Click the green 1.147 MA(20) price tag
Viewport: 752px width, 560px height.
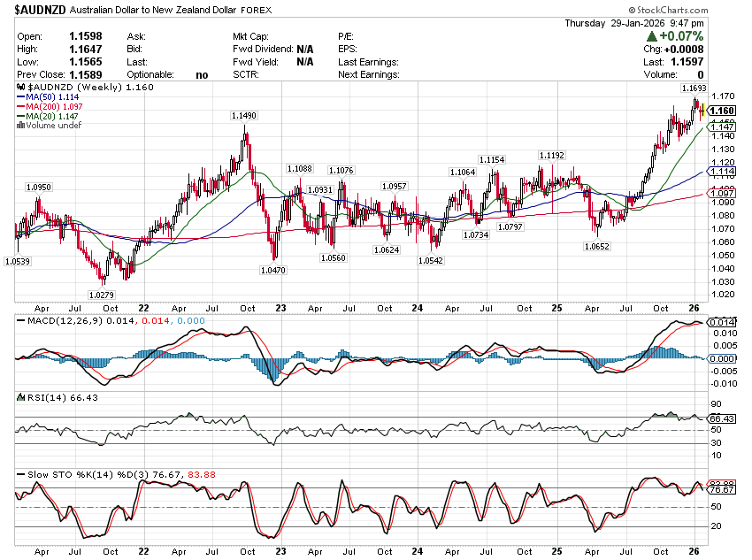click(722, 127)
